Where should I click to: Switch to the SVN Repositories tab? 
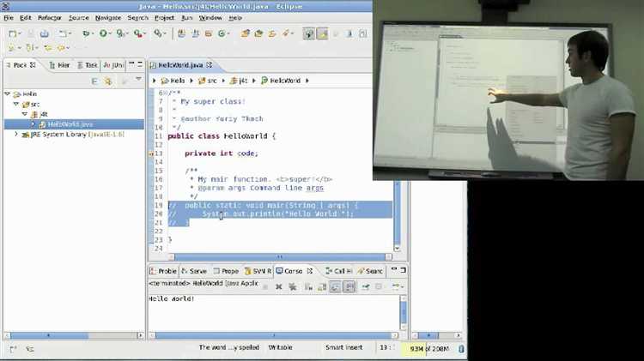(x=258, y=271)
